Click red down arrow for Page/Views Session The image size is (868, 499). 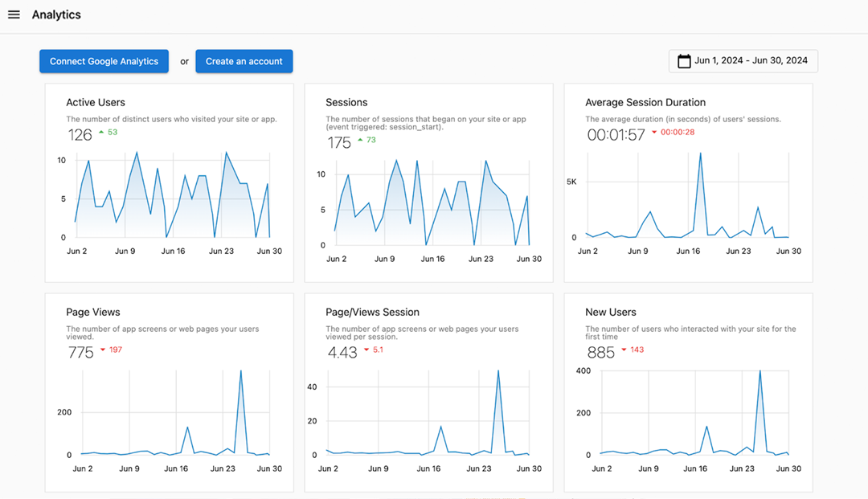(366, 350)
